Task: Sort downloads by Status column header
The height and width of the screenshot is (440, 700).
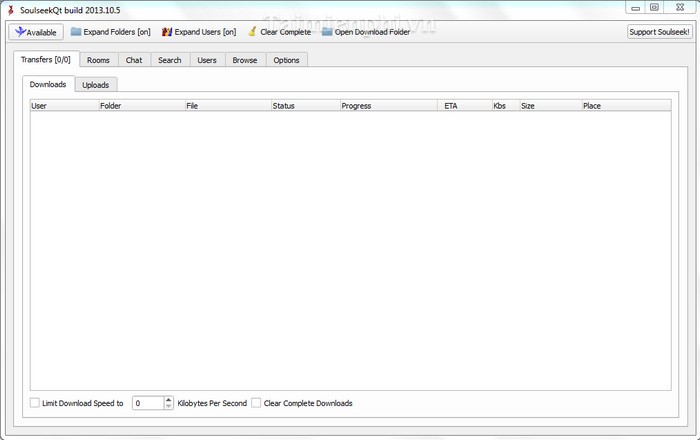Action: 304,105
